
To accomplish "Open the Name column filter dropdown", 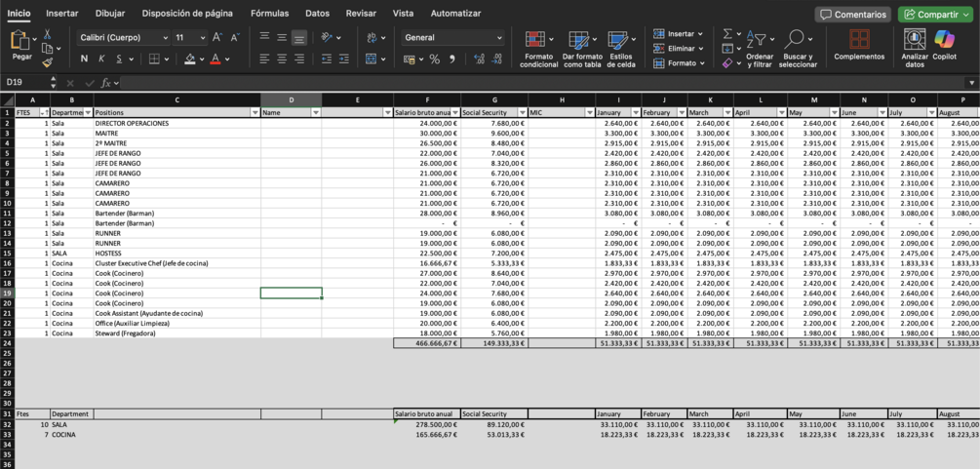I will click(x=316, y=112).
